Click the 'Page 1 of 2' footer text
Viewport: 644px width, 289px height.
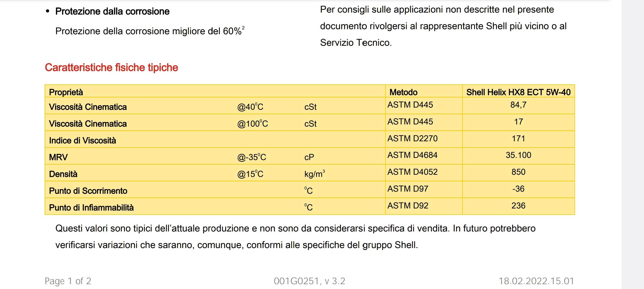pyautogui.click(x=68, y=281)
